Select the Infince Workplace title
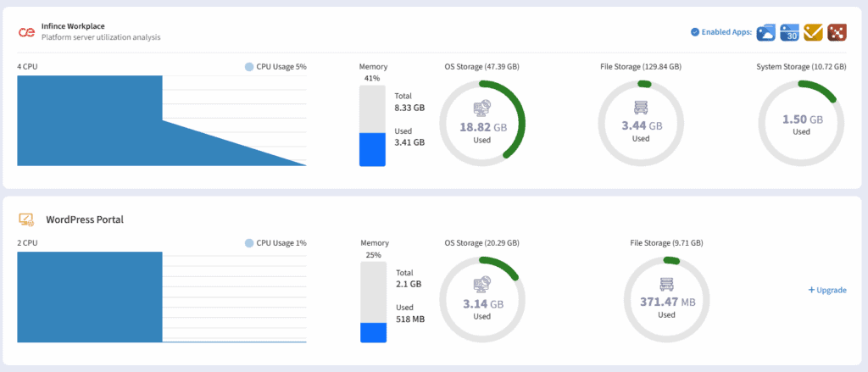 tap(73, 26)
